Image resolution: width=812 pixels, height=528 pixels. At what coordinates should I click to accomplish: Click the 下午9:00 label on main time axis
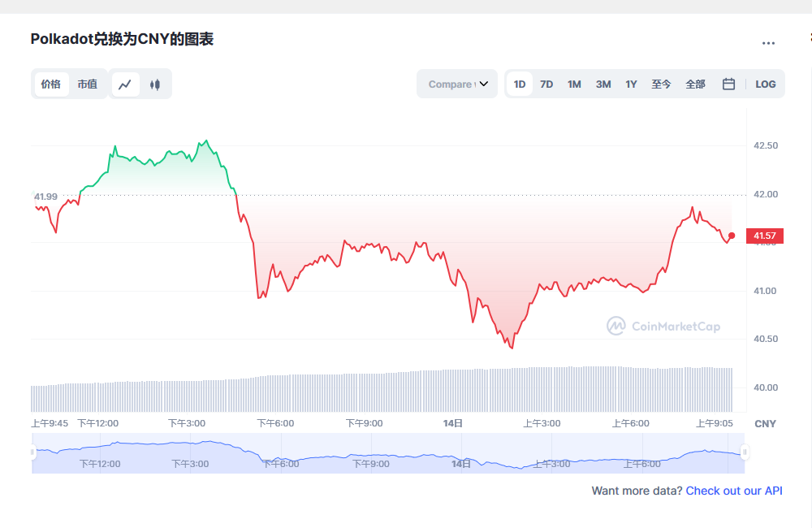(365, 423)
